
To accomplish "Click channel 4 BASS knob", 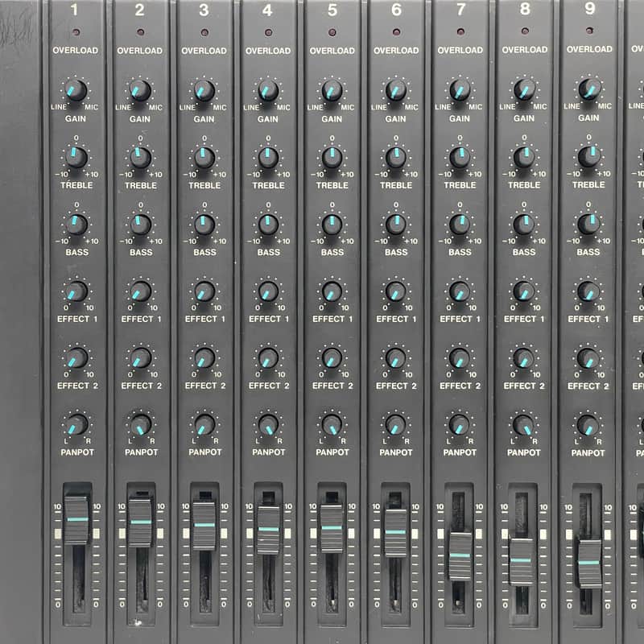I will point(268,225).
